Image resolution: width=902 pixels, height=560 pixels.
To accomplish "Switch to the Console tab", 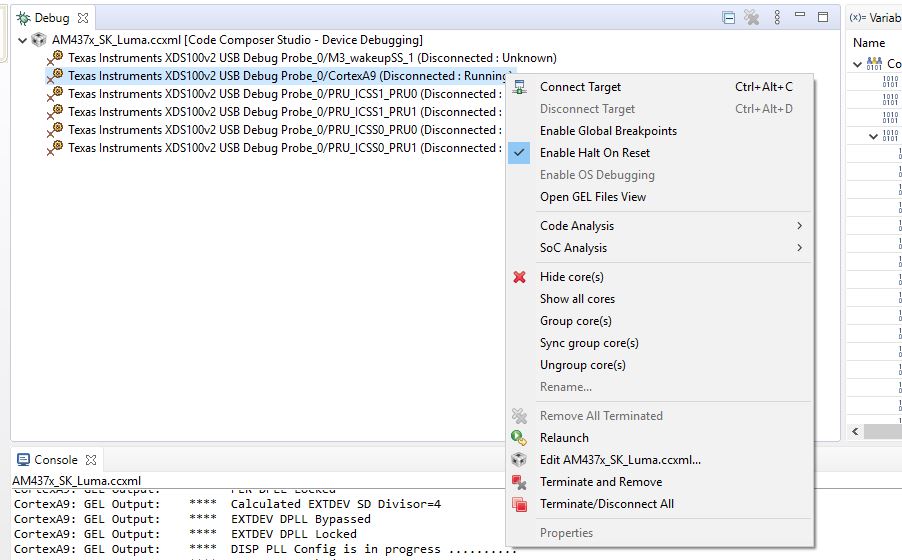I will (x=55, y=460).
